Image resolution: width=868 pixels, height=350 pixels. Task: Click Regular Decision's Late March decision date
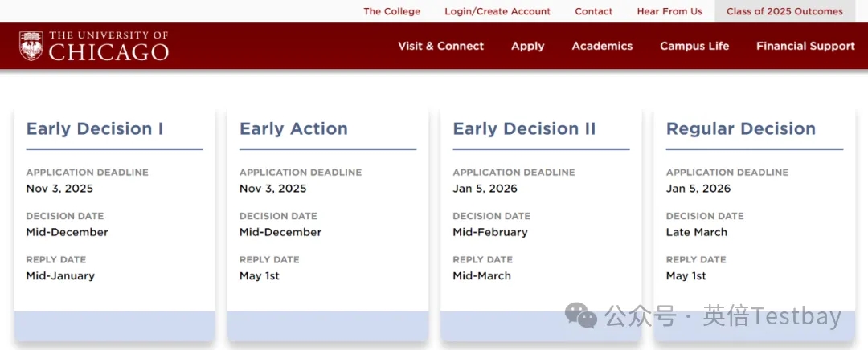(x=696, y=232)
